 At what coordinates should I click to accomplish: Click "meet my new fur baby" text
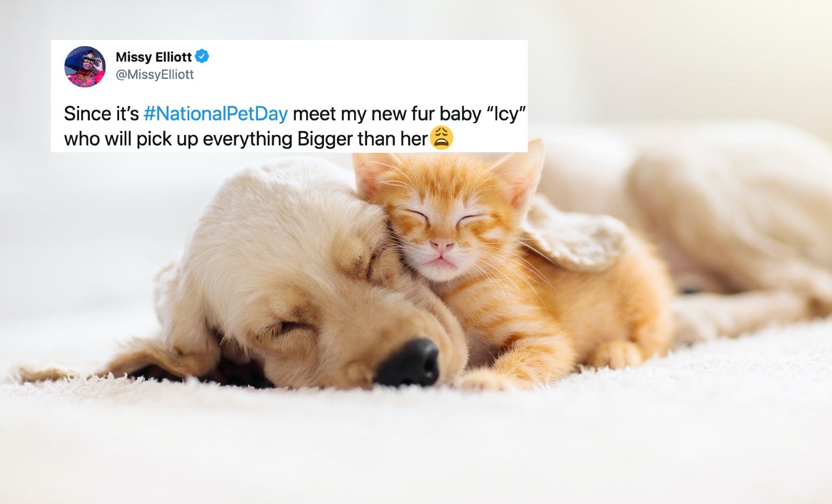(x=387, y=113)
